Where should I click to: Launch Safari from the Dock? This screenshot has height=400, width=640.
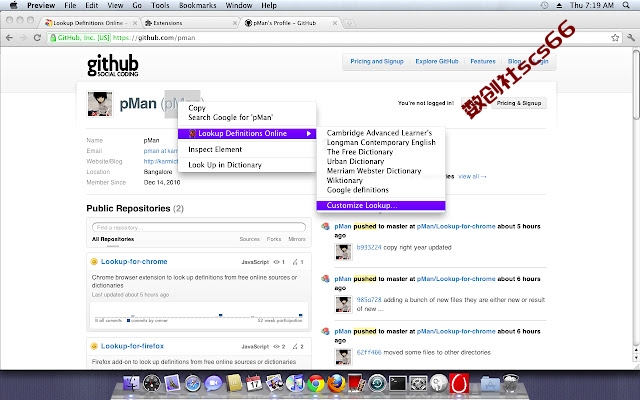[x=193, y=384]
